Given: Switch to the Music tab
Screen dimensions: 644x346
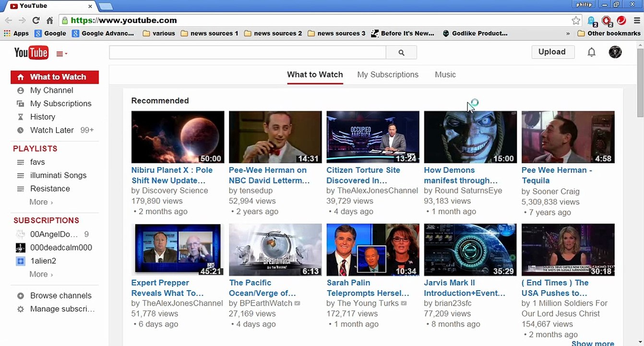Looking at the screenshot, I should pyautogui.click(x=445, y=74).
